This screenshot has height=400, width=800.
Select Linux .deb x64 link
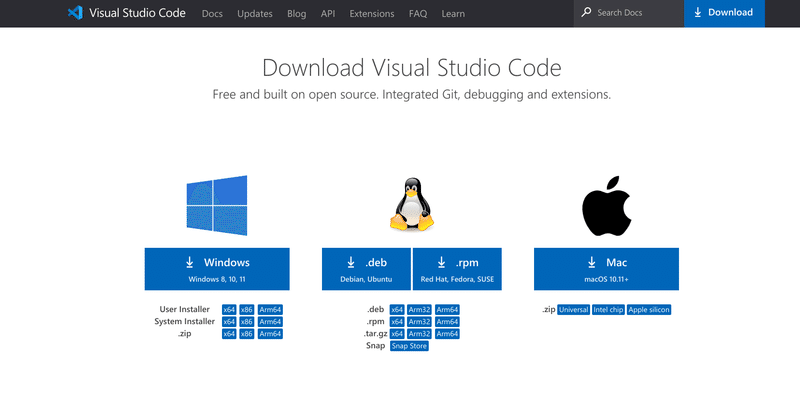pyautogui.click(x=397, y=310)
